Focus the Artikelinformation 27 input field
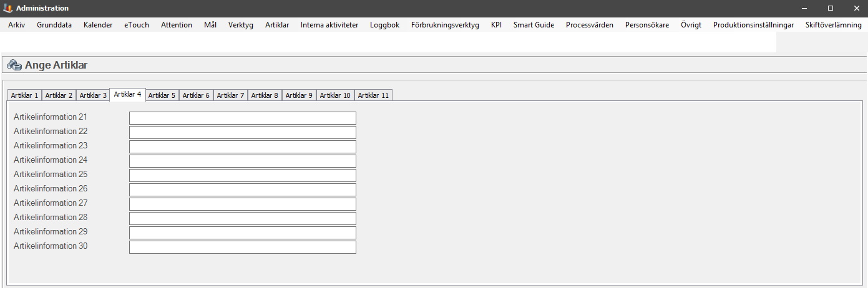 coord(242,204)
